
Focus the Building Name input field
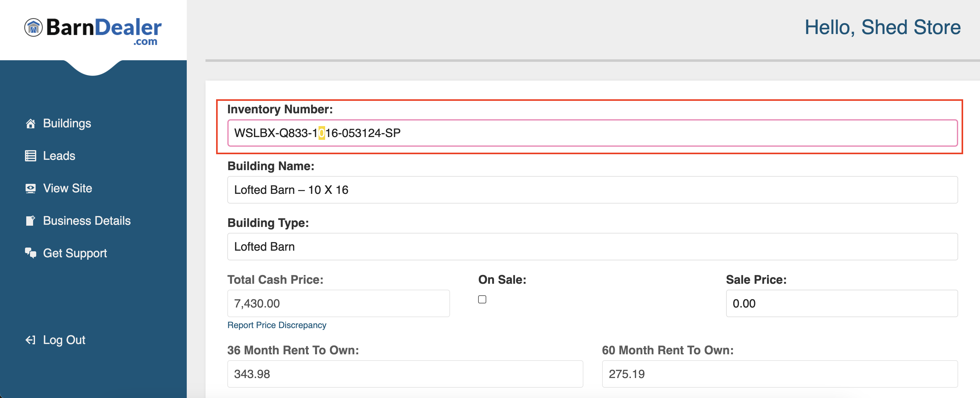coord(592,190)
